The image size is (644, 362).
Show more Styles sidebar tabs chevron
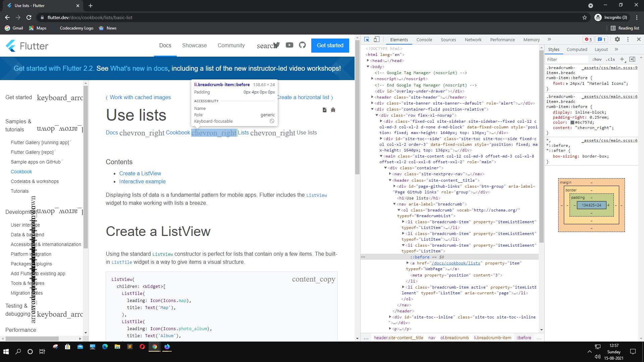(x=616, y=49)
